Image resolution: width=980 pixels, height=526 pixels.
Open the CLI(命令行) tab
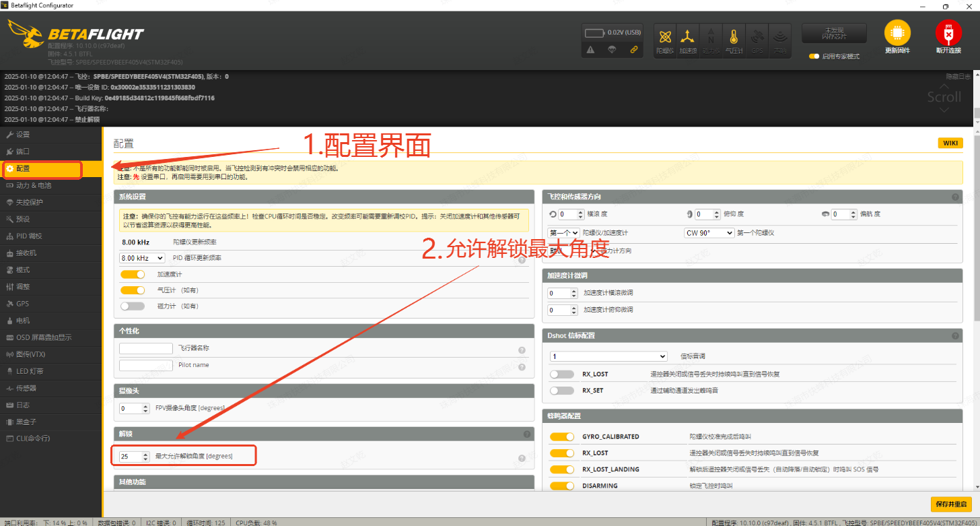tap(51, 438)
